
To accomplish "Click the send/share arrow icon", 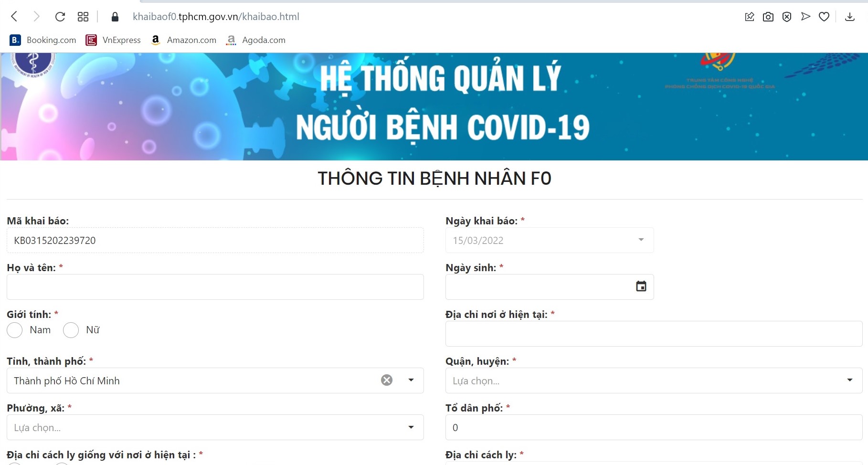I will point(805,16).
